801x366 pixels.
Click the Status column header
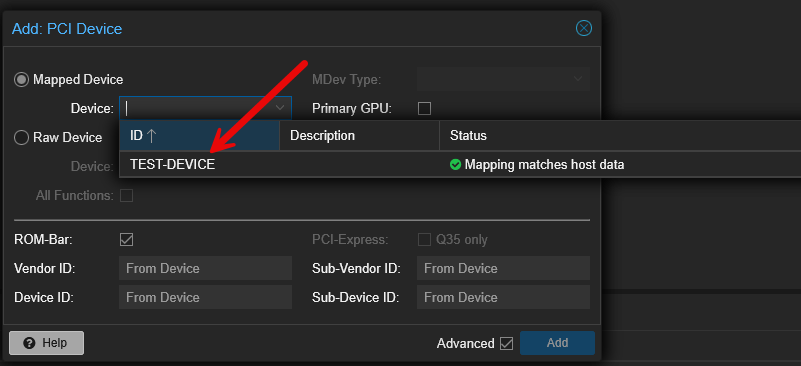pos(620,135)
